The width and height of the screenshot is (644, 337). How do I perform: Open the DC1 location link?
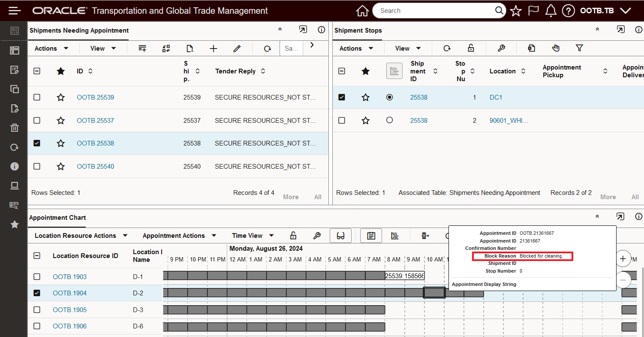(x=496, y=97)
